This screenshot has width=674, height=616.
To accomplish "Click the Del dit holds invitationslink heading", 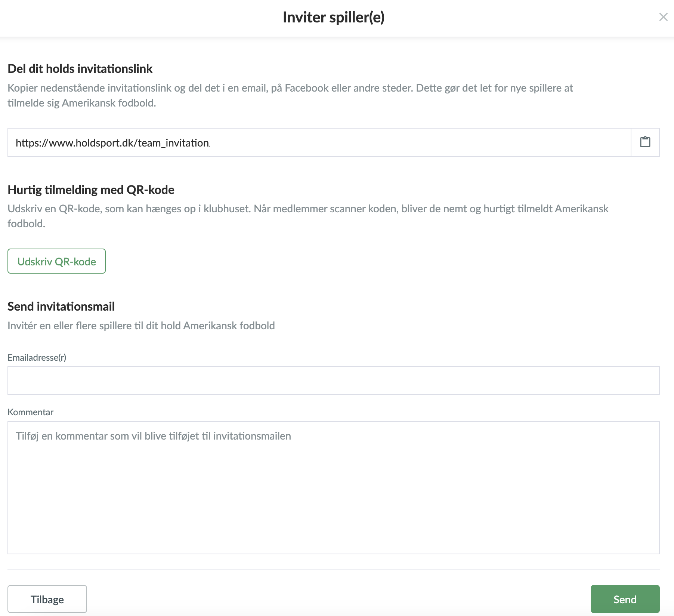I will tap(80, 69).
